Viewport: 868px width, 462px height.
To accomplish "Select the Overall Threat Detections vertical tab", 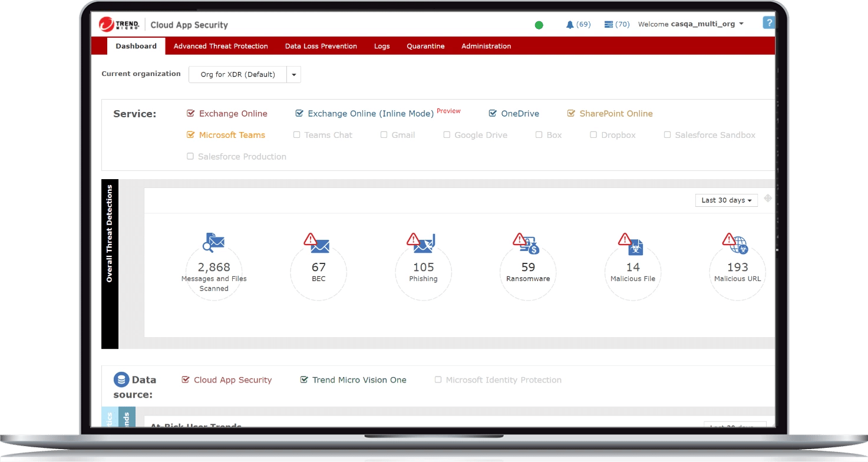I will (110, 264).
